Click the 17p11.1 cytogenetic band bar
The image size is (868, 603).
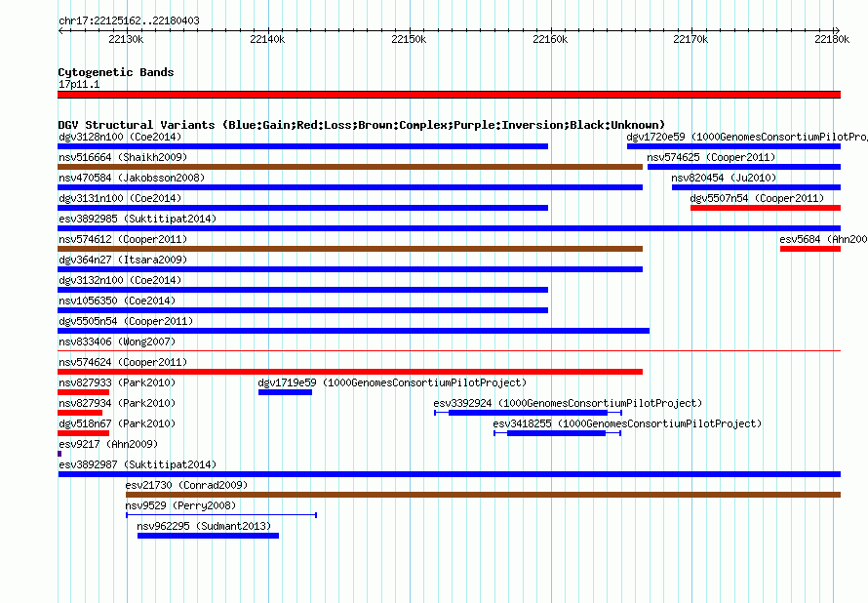click(449, 95)
